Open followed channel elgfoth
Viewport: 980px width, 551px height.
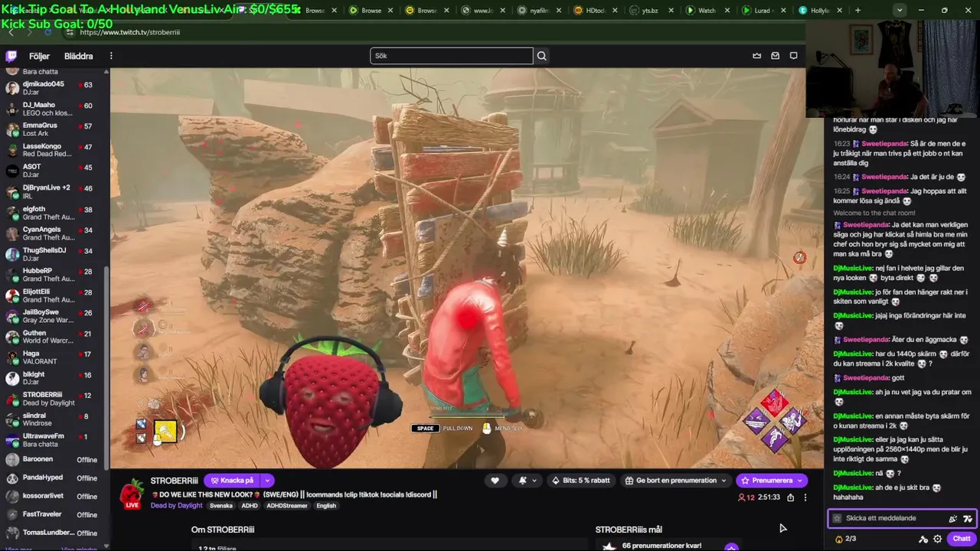[x=54, y=213]
